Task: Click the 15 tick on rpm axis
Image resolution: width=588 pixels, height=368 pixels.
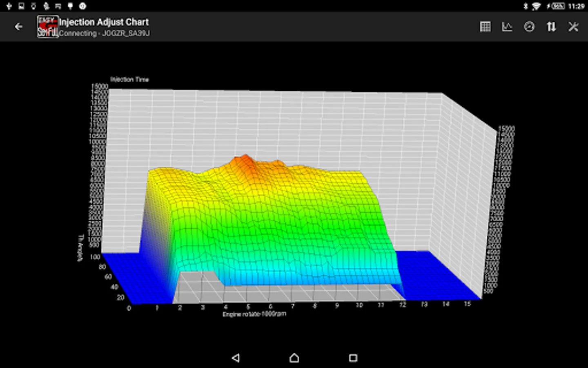Action: click(467, 304)
